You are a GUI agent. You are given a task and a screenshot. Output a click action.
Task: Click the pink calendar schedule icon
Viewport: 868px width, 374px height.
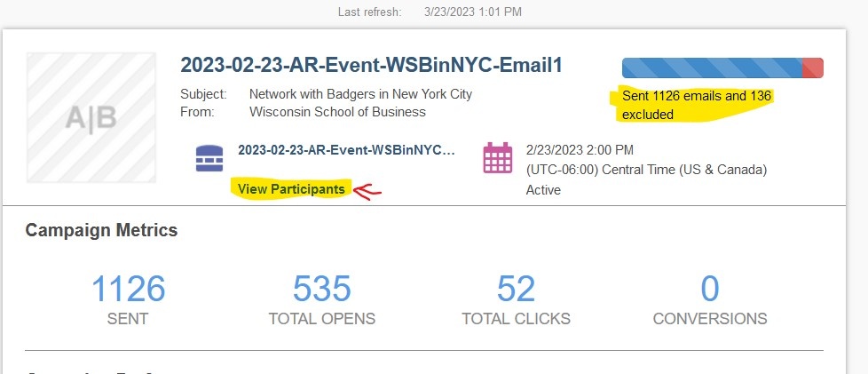(497, 158)
